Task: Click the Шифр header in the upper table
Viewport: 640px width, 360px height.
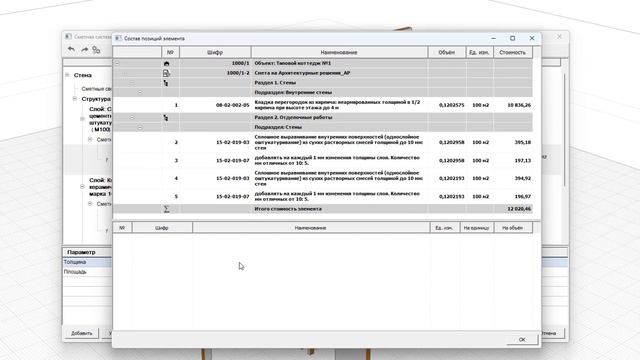Action: coord(215,52)
